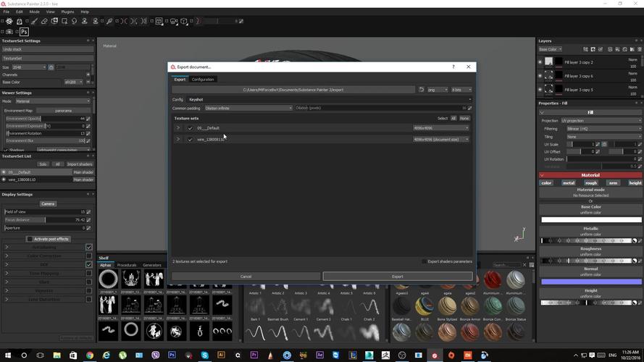The image size is (644, 362).
Task: Open the help question mark in Export dialog
Action: (x=453, y=67)
